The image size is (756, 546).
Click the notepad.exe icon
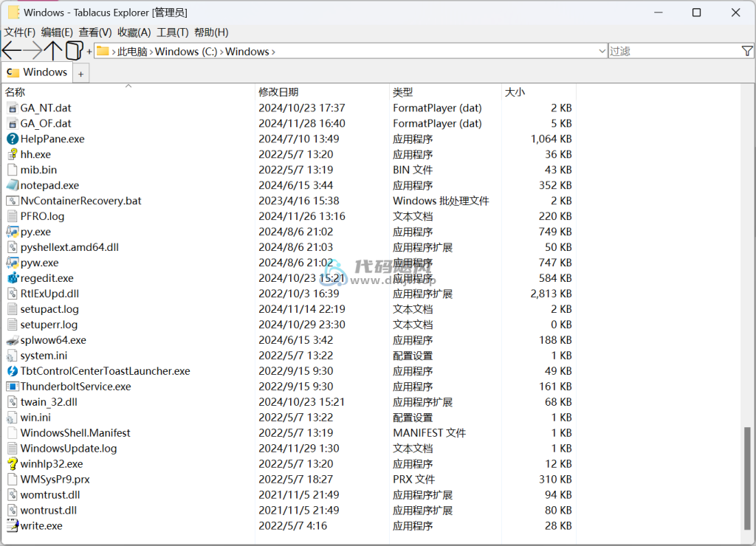13,185
